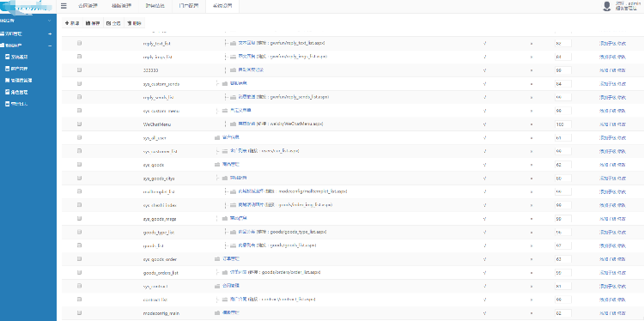Image resolution: width=644 pixels, height=321 pixels.
Task: Click folder icon in sys_custom_sends row
Action: [x=225, y=84]
